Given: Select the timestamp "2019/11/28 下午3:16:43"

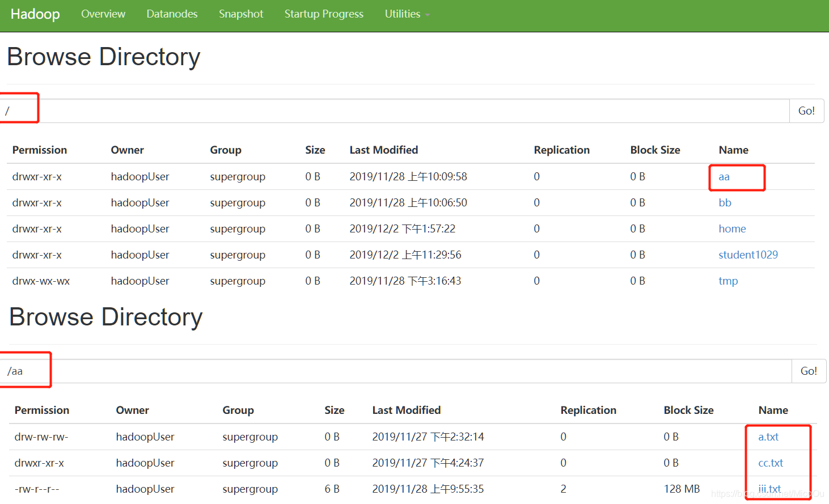Looking at the screenshot, I should [405, 281].
